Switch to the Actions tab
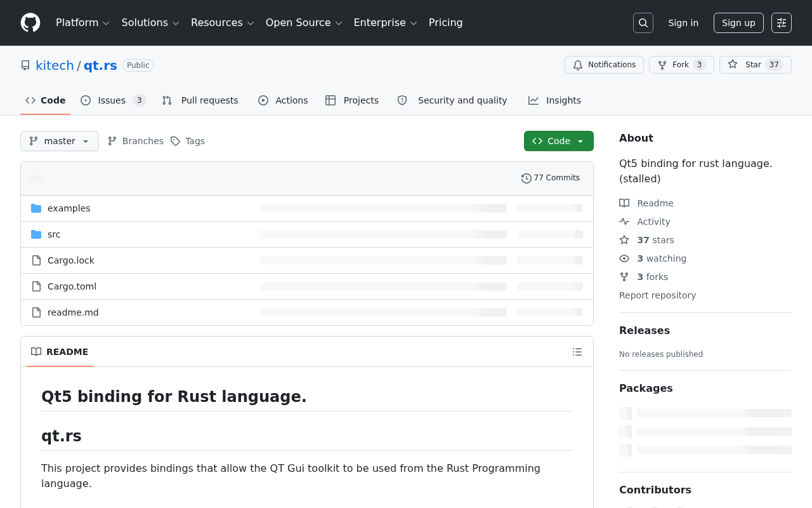This screenshot has width=812, height=508. pyautogui.click(x=283, y=100)
